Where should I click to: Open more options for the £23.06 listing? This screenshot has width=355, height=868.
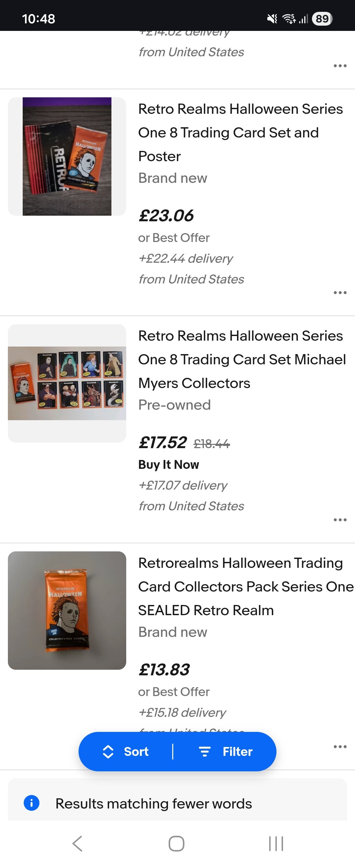[340, 293]
